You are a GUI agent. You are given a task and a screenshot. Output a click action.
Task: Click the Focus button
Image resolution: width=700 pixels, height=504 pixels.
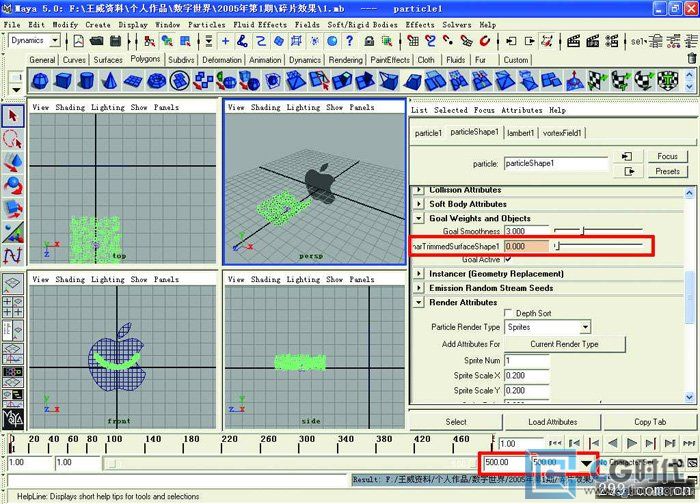click(667, 156)
